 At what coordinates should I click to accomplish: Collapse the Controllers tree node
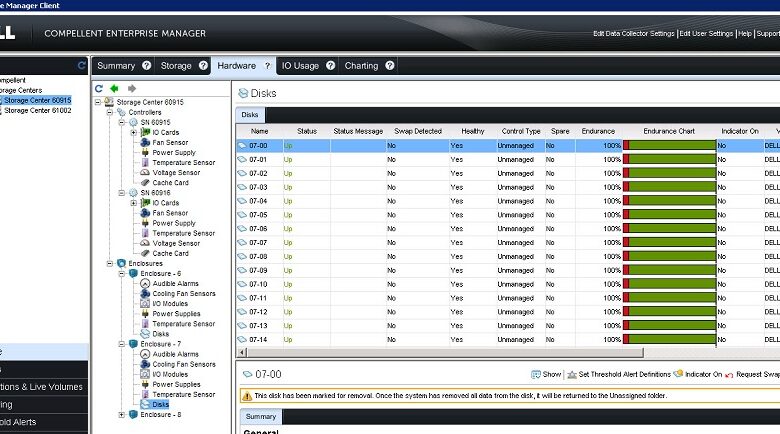(110, 112)
